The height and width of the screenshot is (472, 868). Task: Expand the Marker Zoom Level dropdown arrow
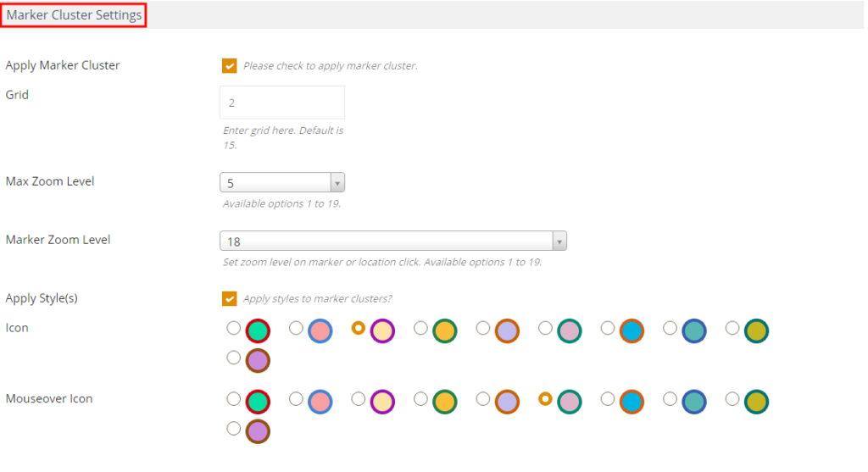[559, 242]
